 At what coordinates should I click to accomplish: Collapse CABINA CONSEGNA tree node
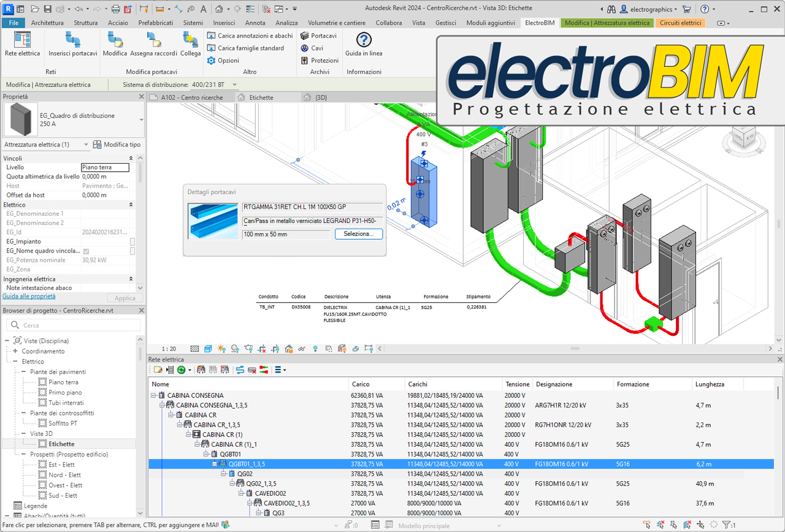pyautogui.click(x=153, y=396)
